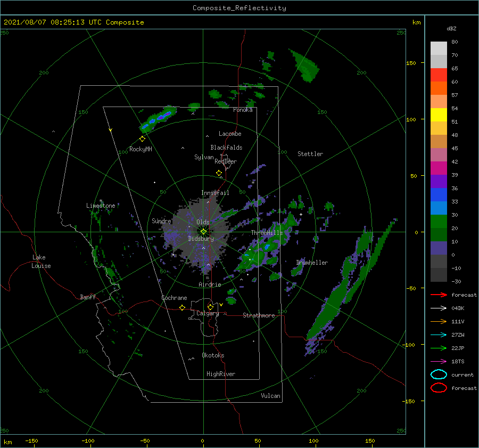This screenshot has width=479, height=448.
Task: Click the Olds town label
Action: point(203,222)
